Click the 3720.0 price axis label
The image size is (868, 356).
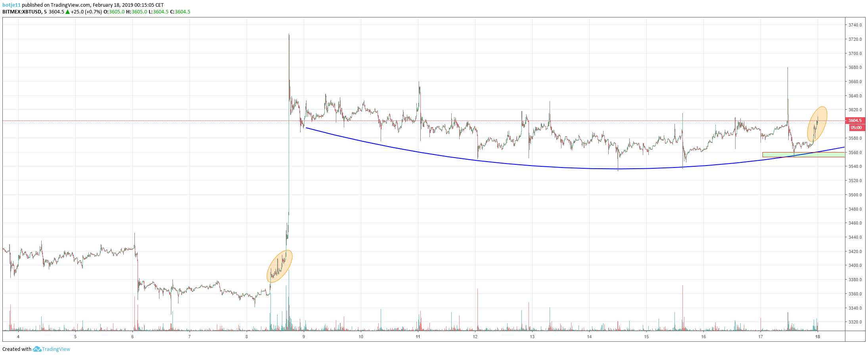pos(855,39)
